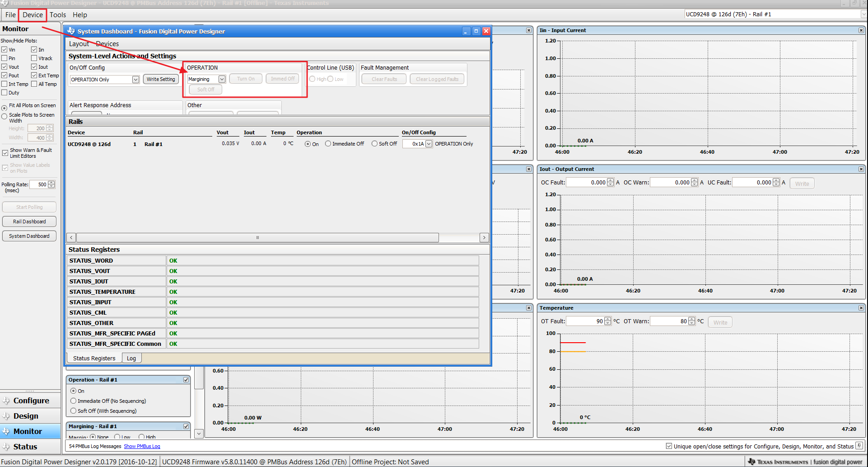Image resolution: width=868 pixels, height=467 pixels.
Task: Click Write button in Iout - Output Current panel
Action: (802, 184)
